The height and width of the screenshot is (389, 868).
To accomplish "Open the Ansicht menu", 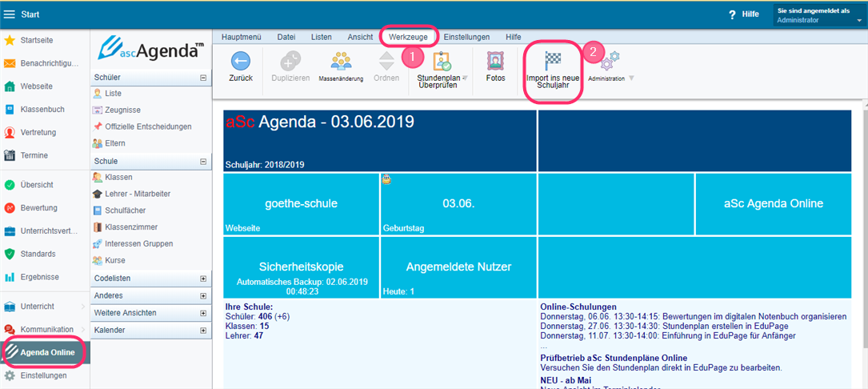I will click(360, 37).
